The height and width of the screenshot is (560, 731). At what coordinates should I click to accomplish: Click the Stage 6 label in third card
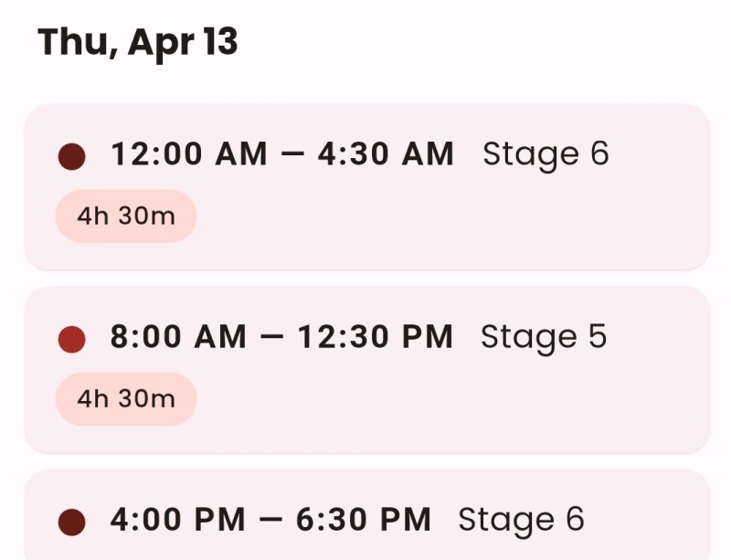pos(521,520)
